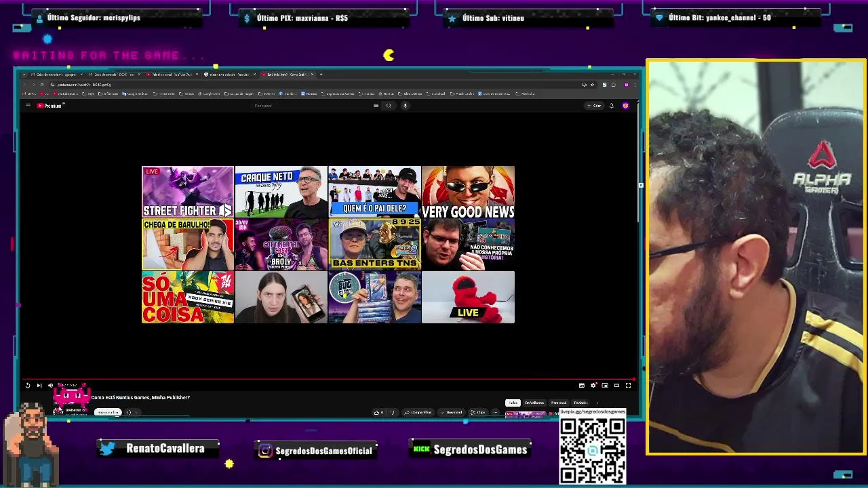Switch to miniplayer mode
868x488 pixels.
[605, 385]
